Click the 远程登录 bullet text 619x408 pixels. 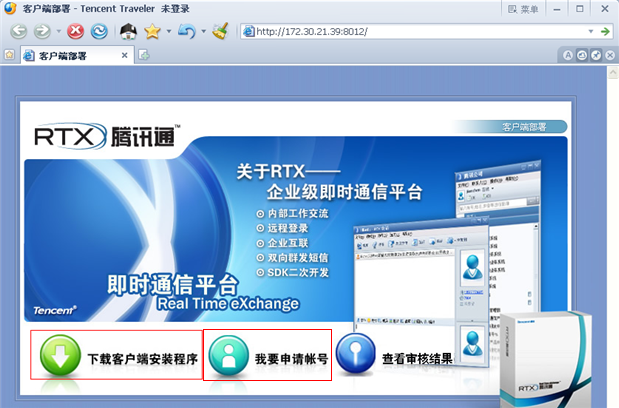tap(288, 228)
